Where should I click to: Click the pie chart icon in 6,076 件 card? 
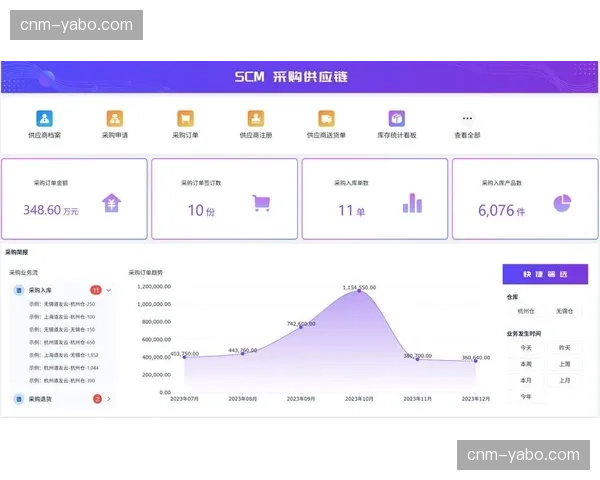562,203
